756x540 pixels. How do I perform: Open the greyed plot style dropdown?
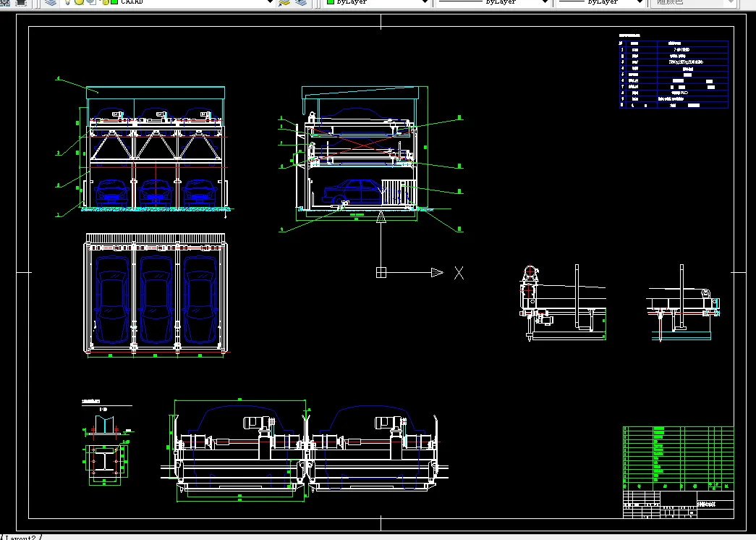(693, 2)
